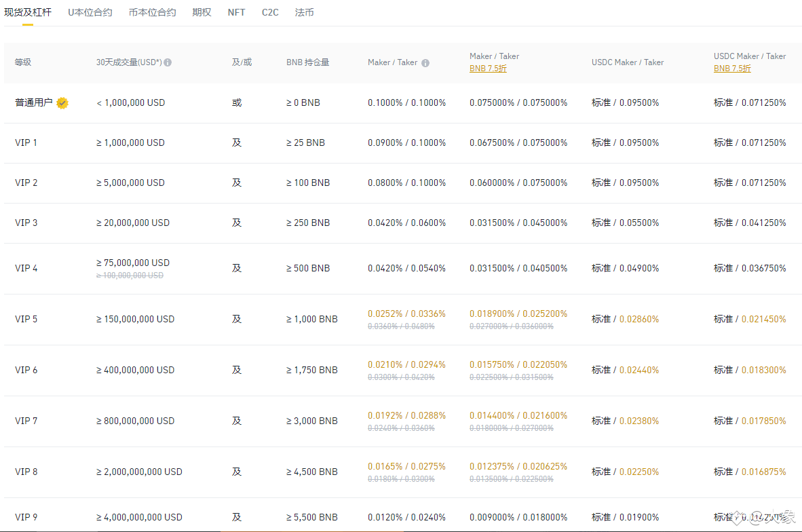Click the ≥ 400,000,000 USD volume cell
This screenshot has height=532, width=802.
click(136, 370)
